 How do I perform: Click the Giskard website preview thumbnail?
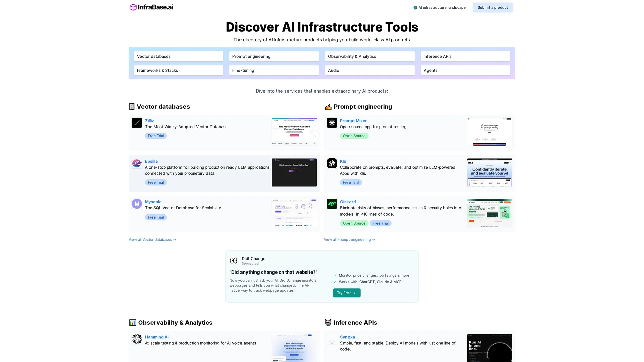coord(489,213)
